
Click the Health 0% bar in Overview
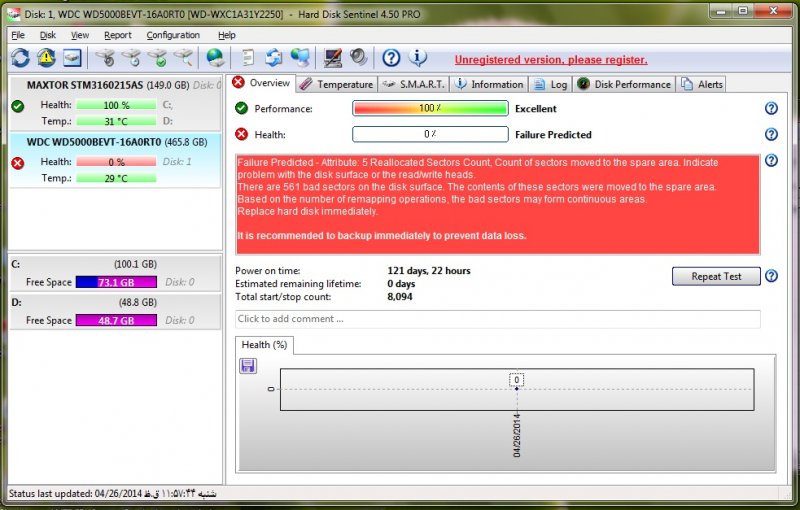pyautogui.click(x=430, y=134)
